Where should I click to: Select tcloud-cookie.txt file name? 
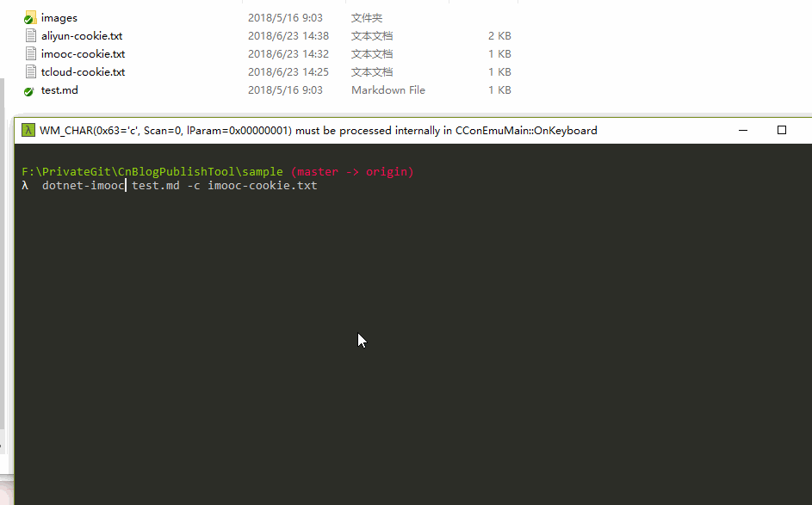pyautogui.click(x=83, y=72)
